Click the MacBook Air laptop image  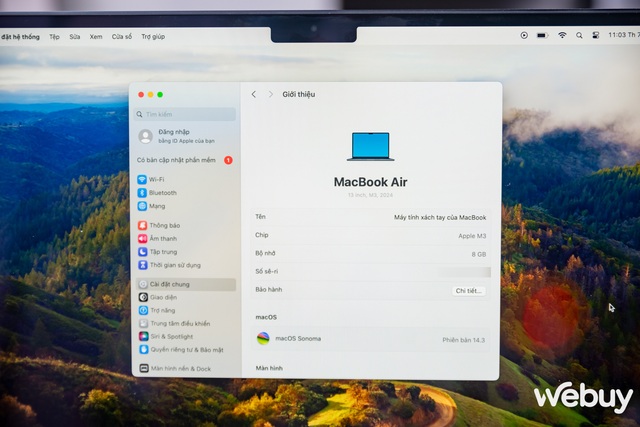pyautogui.click(x=371, y=146)
